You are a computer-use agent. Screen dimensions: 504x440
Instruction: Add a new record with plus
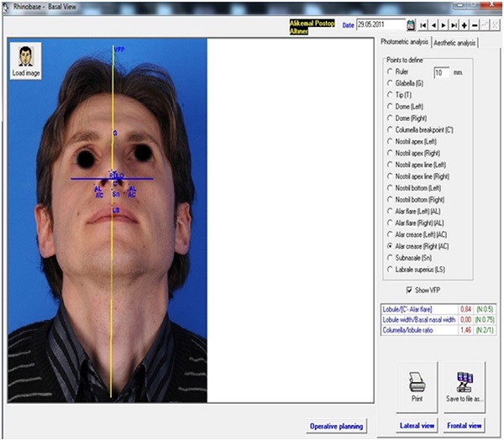[464, 26]
